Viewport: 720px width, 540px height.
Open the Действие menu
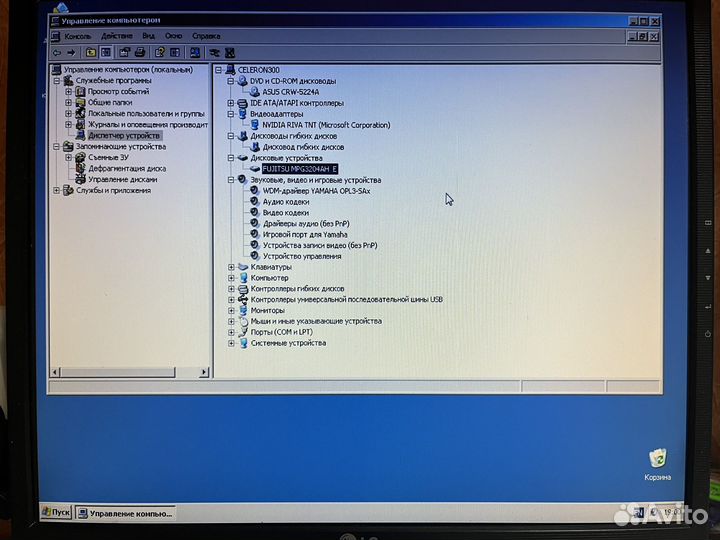click(x=117, y=36)
